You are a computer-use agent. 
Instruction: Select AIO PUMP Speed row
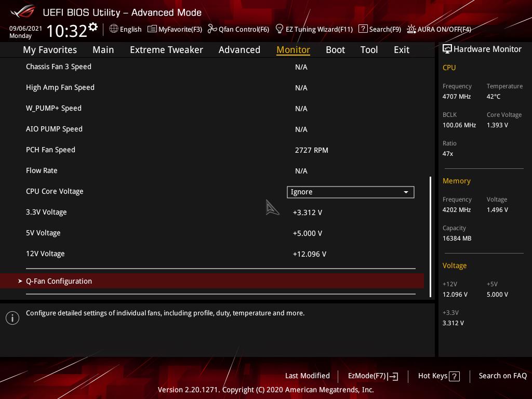tap(212, 129)
